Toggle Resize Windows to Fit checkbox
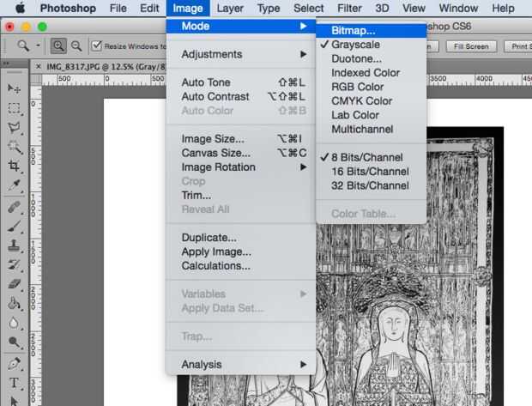The width and height of the screenshot is (532, 406). [97, 45]
